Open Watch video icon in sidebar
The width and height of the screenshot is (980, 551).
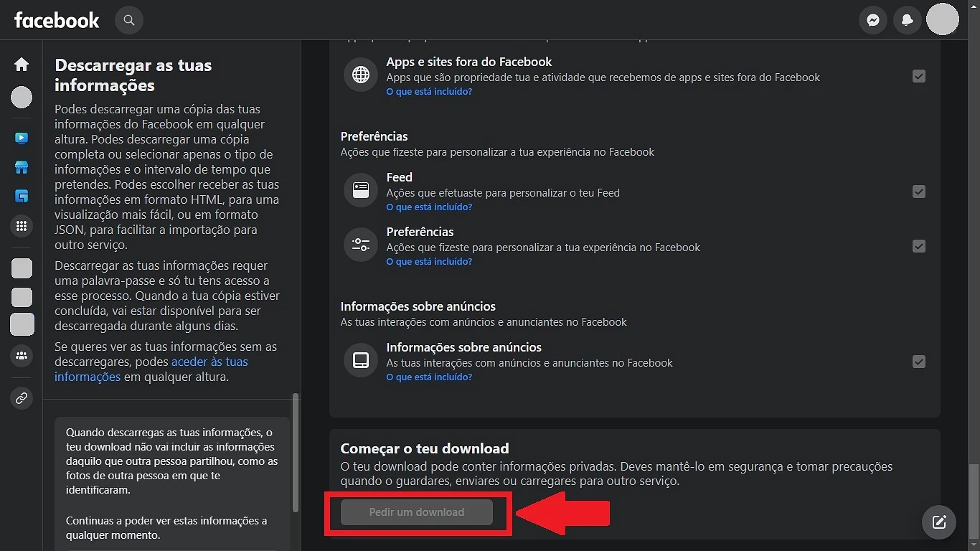pos(22,138)
